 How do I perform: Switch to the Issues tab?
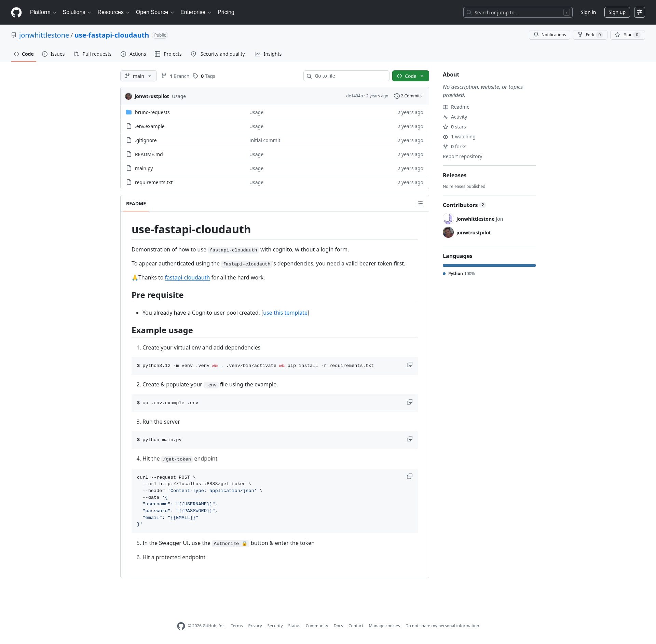[x=53, y=54]
